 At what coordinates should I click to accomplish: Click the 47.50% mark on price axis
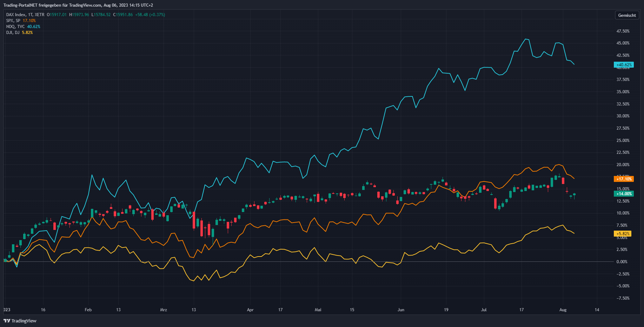pyautogui.click(x=623, y=31)
